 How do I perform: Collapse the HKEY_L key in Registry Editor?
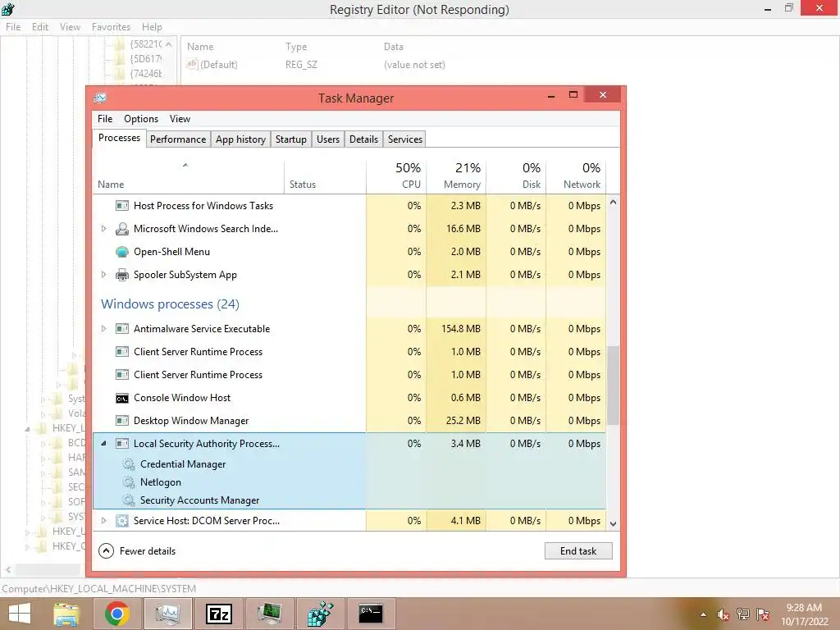click(27, 428)
